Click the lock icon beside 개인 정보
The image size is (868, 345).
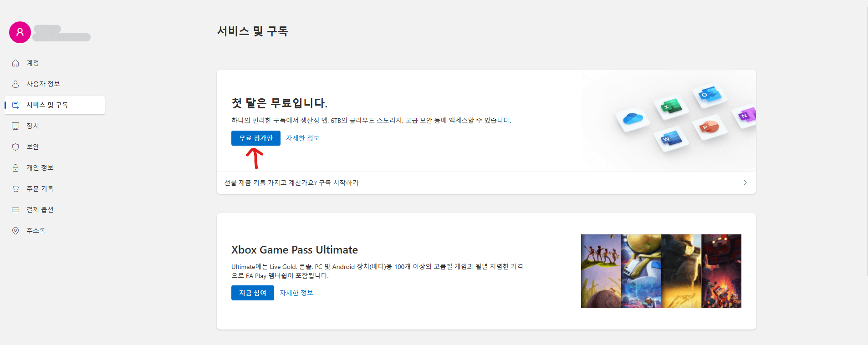tap(15, 168)
